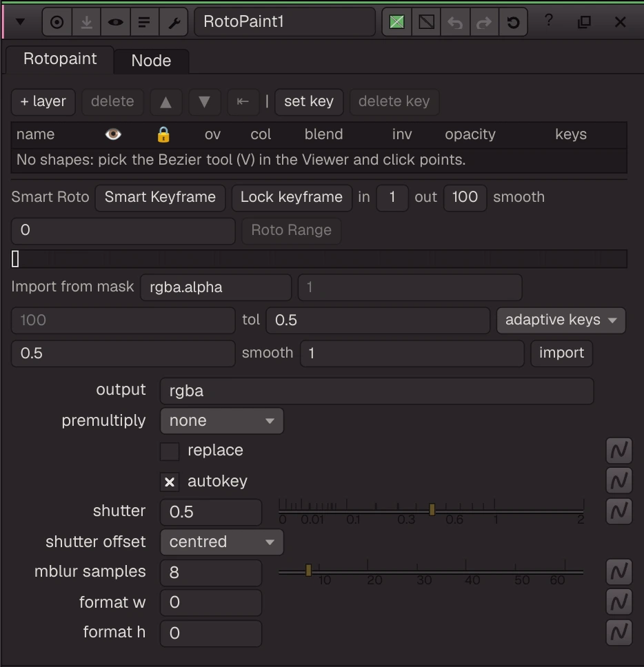This screenshot has width=644, height=667.
Task: Open help with the question mark icon
Action: [x=549, y=20]
